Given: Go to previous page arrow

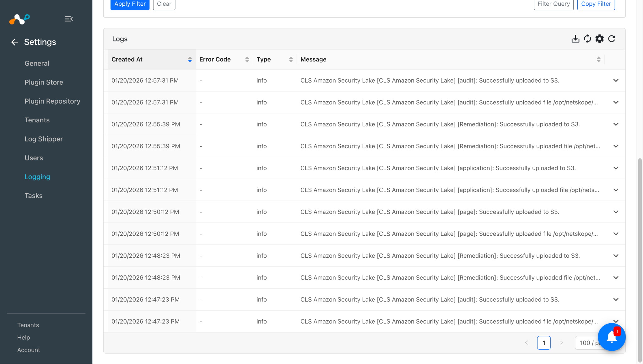Looking at the screenshot, I should (x=527, y=343).
